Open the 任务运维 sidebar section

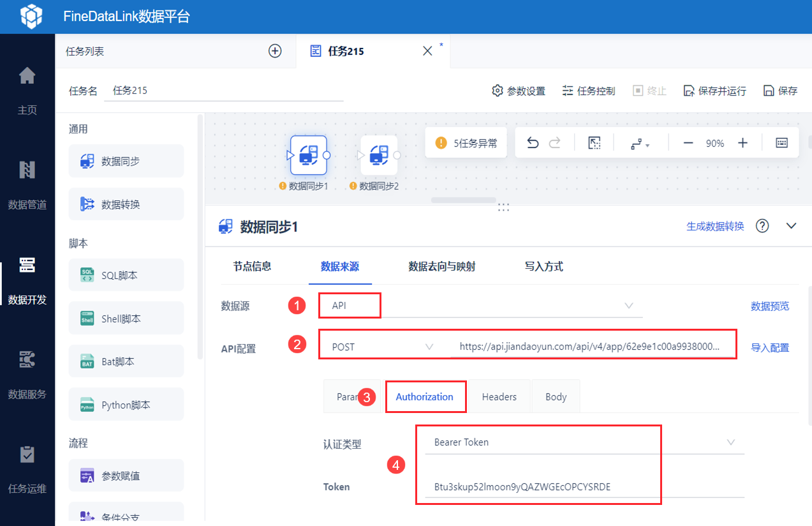[x=27, y=470]
